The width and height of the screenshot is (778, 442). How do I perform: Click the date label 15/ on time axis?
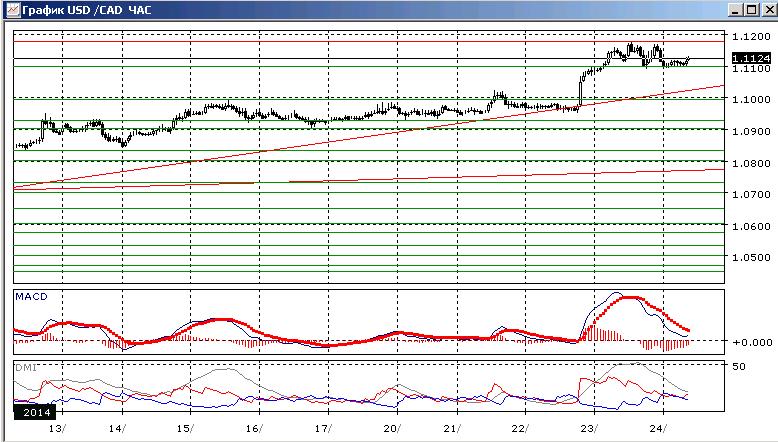click(x=185, y=429)
